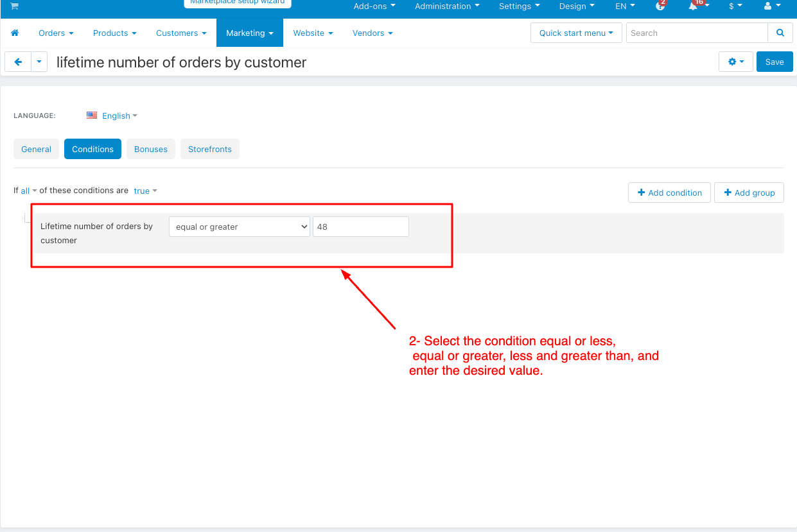797x532 pixels.
Task: Open the notifications bell icon
Action: coord(694,6)
